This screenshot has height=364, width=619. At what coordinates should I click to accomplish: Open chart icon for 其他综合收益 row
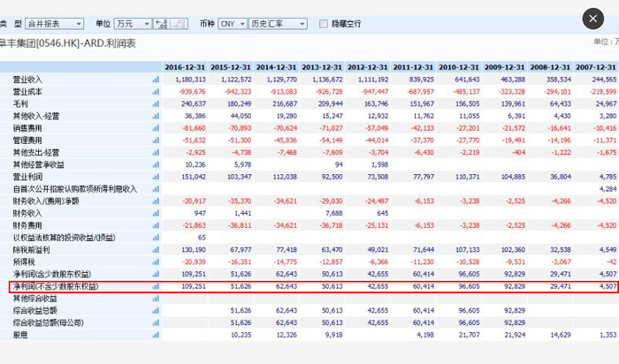pyautogui.click(x=156, y=299)
